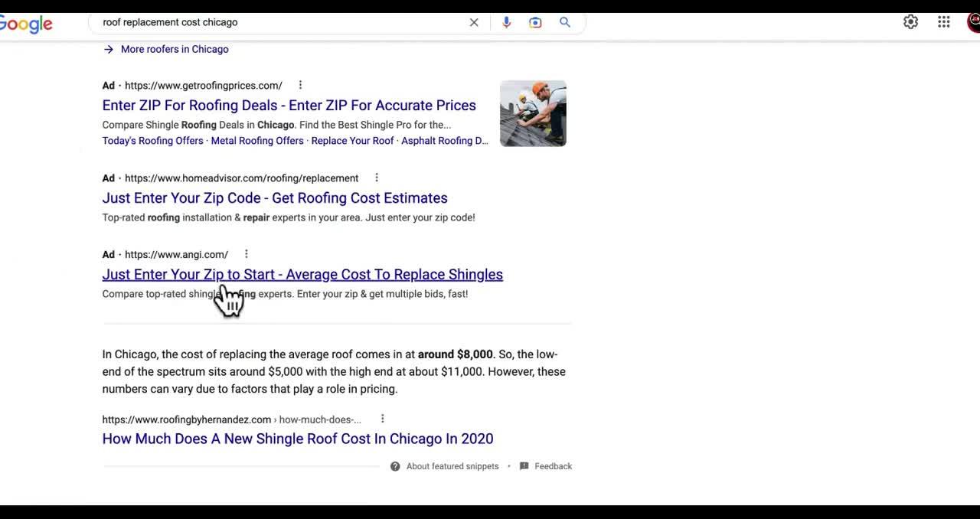
Task: Open Average Cost To Replace Shingles ad
Action: (302, 275)
